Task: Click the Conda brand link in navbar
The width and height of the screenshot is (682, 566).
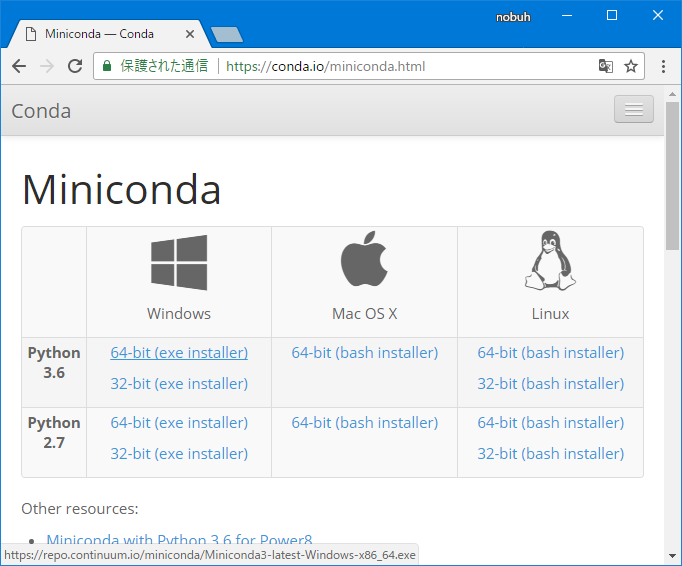Action: click(41, 111)
